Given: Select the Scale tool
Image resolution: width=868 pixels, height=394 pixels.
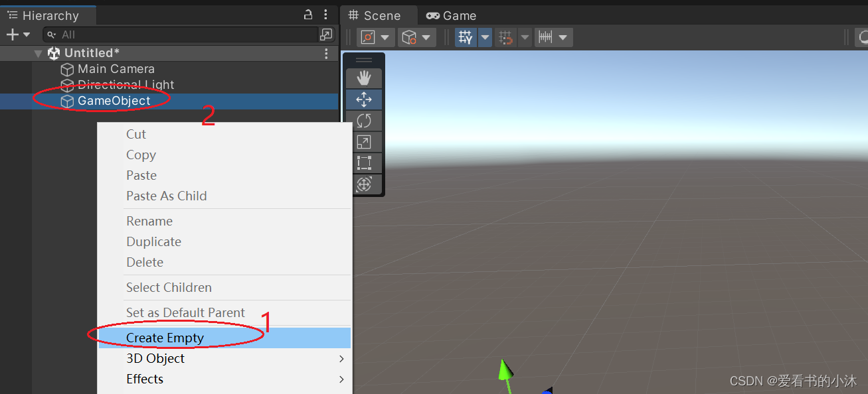Looking at the screenshot, I should [x=364, y=141].
